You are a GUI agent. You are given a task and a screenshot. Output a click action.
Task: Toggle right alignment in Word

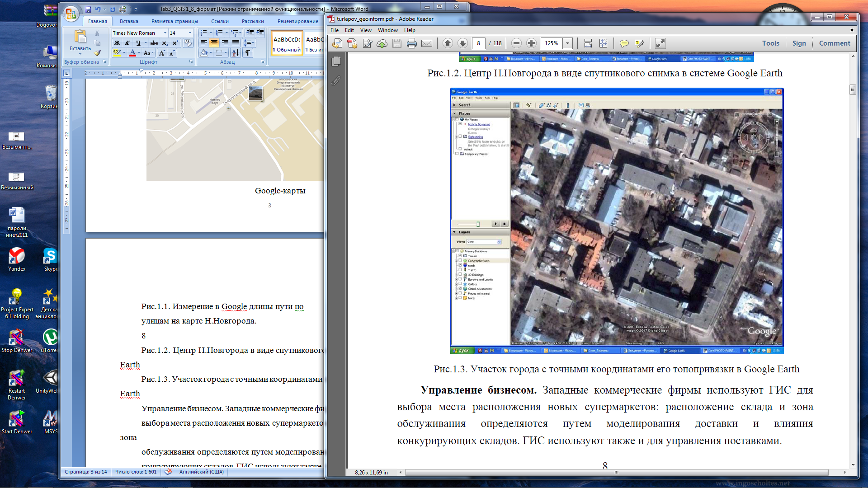coord(225,43)
